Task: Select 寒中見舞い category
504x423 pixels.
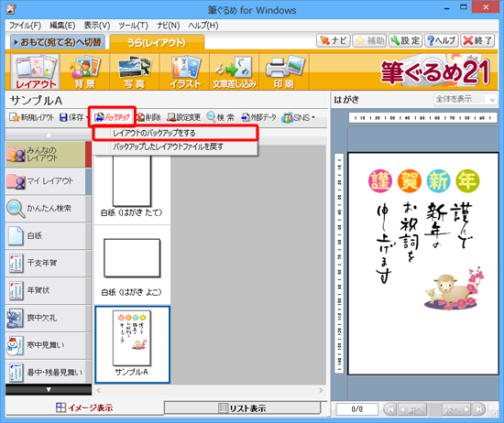Action: coord(49,345)
